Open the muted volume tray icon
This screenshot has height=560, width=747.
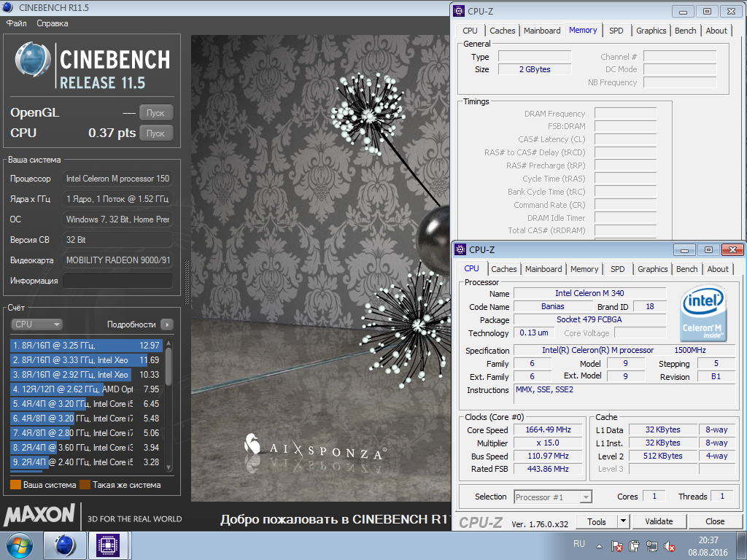670,546
